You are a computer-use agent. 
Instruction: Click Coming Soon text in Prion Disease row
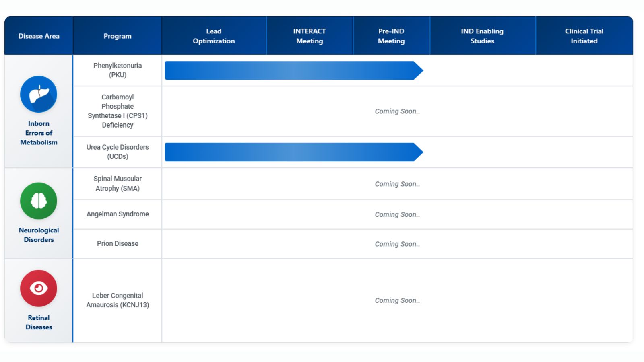coord(397,244)
